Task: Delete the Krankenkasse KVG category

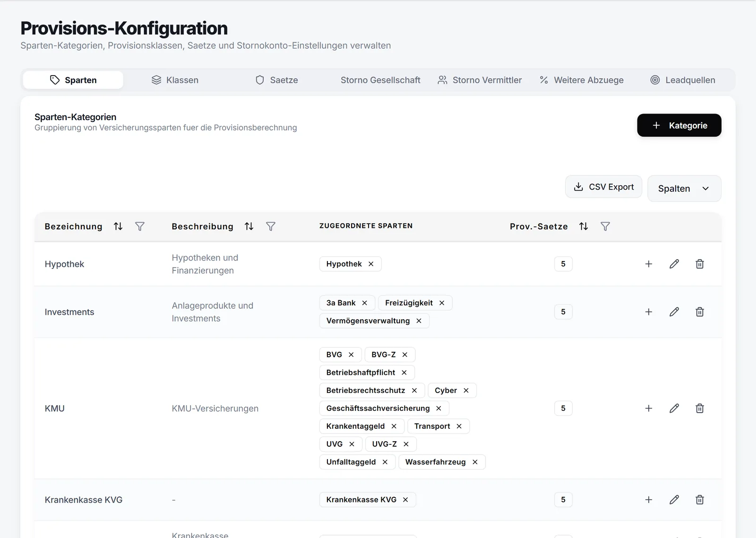Action: tap(700, 500)
